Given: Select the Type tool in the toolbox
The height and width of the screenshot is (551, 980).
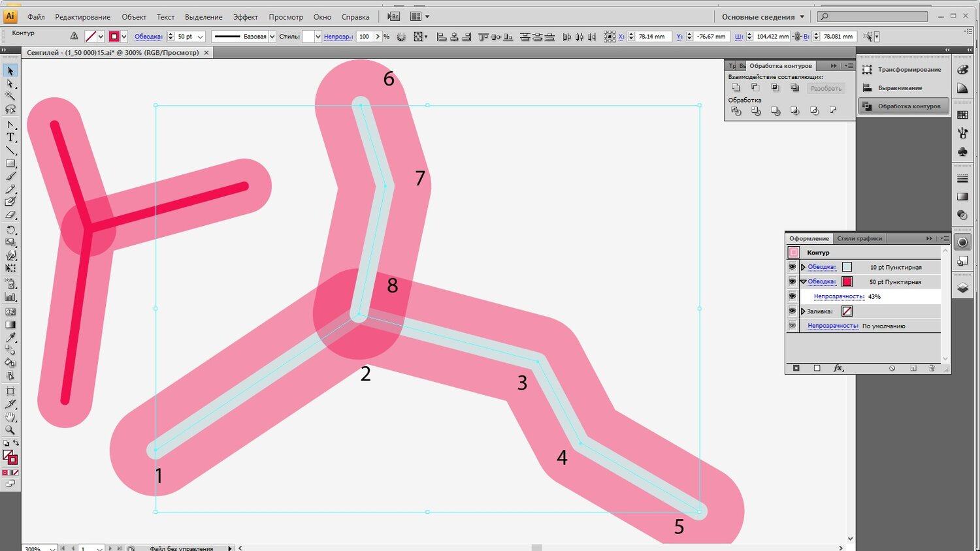Looking at the screenshot, I should coord(10,138).
